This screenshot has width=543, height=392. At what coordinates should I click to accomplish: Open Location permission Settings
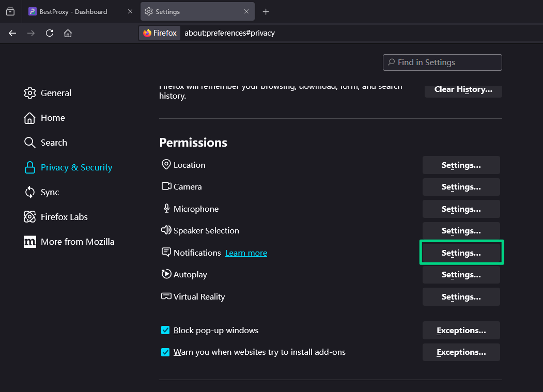point(461,165)
